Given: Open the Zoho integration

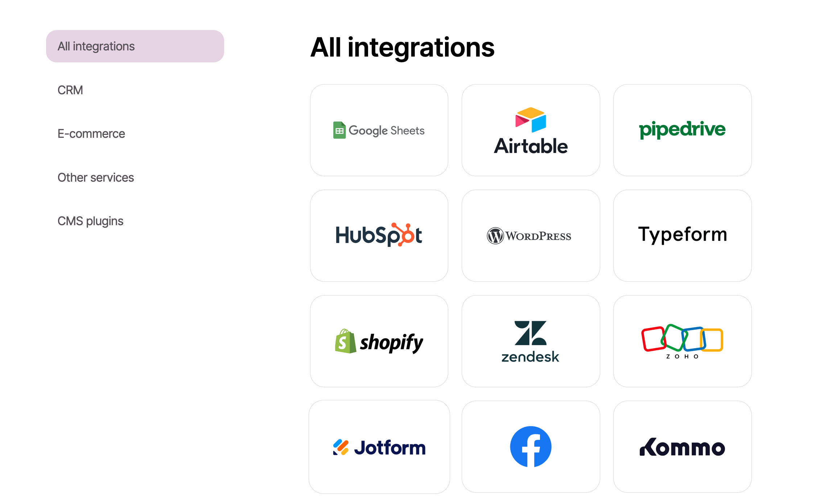Looking at the screenshot, I should pyautogui.click(x=682, y=340).
